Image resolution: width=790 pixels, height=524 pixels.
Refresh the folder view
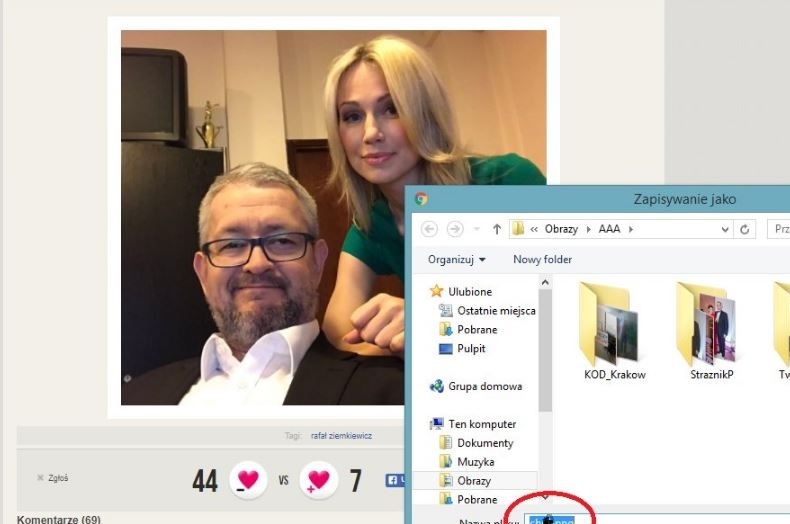[x=745, y=229]
